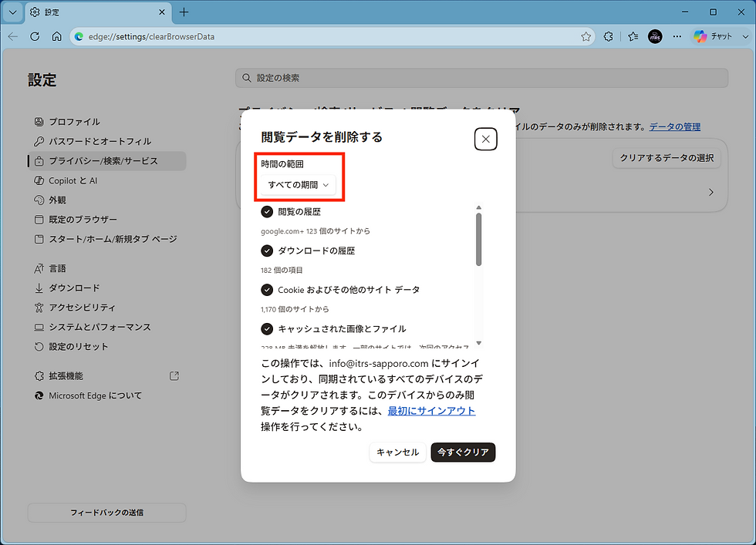Close the 設定 tab

[x=162, y=12]
